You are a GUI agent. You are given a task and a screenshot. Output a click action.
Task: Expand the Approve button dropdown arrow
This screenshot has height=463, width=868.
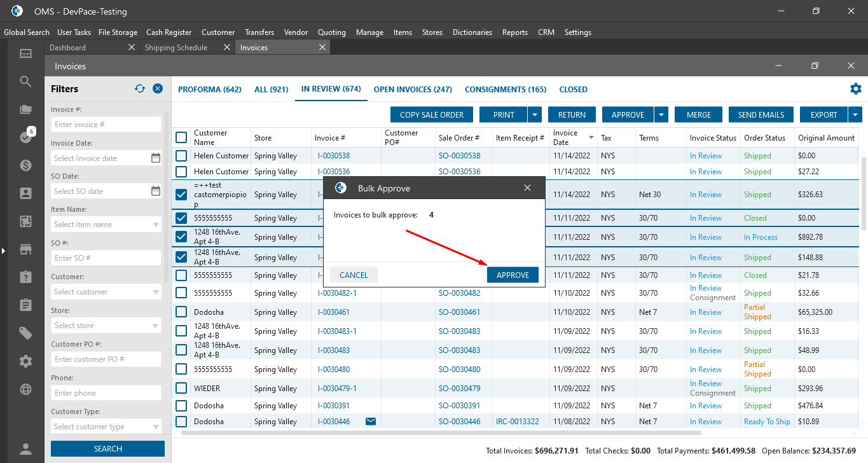[661, 114]
